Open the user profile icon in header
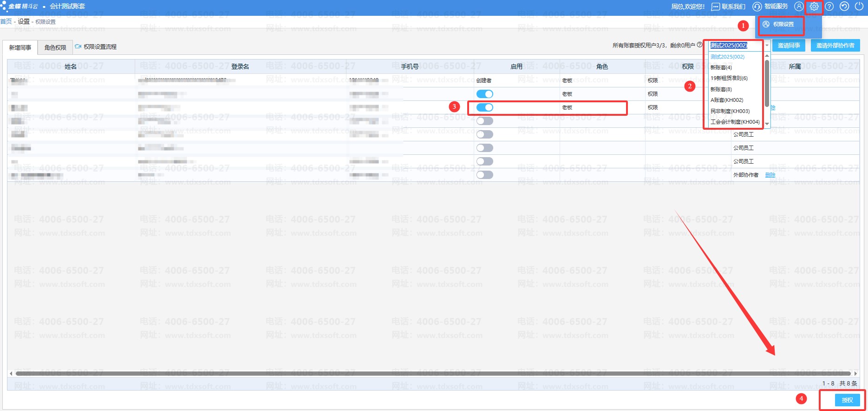 798,7
